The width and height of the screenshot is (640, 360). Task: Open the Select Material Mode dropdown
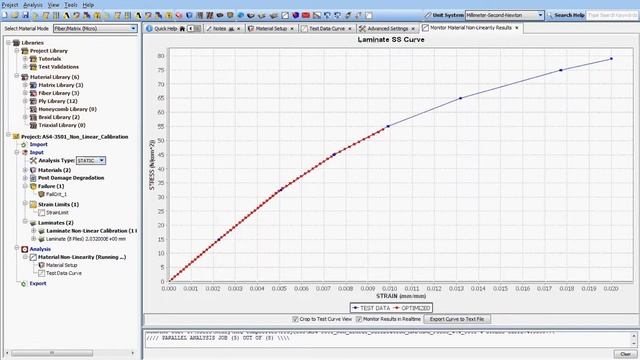[x=96, y=29]
